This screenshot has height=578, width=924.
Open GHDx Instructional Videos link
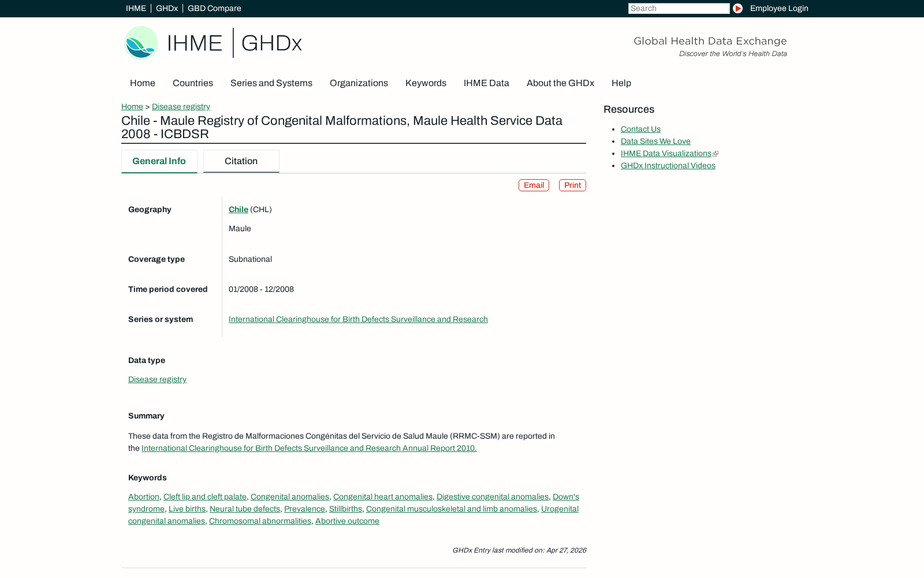(x=668, y=165)
